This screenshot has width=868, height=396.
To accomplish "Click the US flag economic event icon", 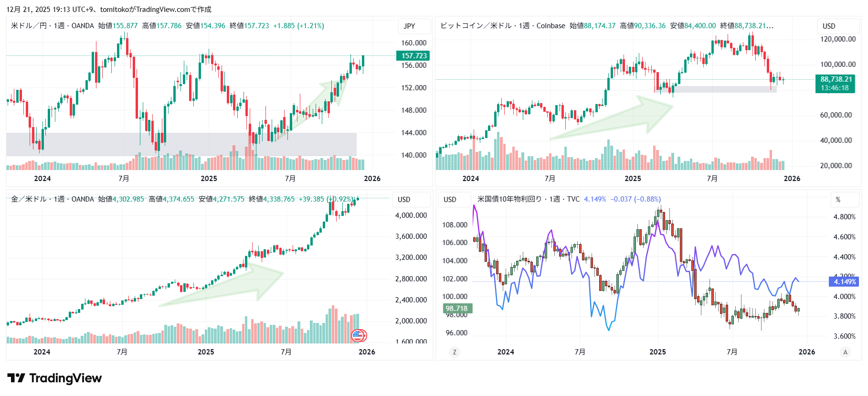I will (359, 336).
